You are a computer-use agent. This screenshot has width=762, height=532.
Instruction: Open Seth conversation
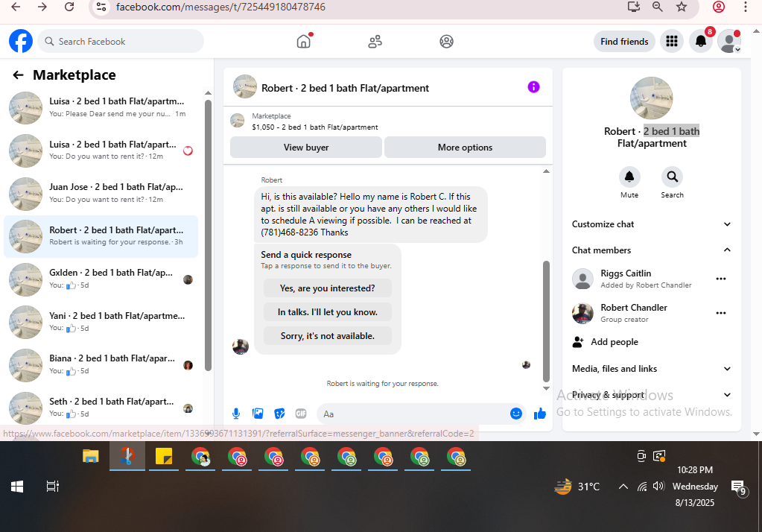pyautogui.click(x=101, y=408)
